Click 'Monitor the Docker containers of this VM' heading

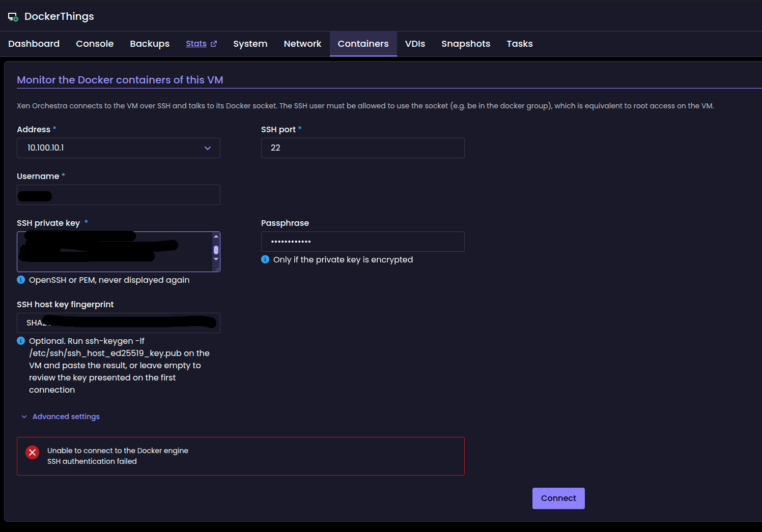120,80
